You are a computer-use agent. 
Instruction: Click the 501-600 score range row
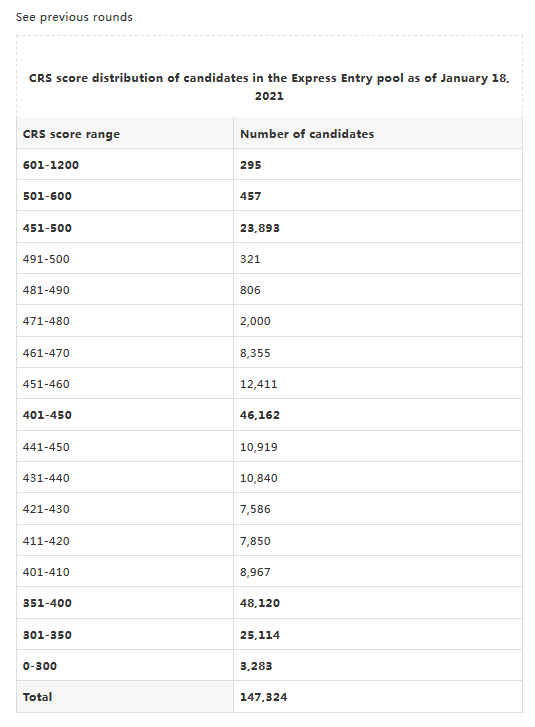coord(269,196)
